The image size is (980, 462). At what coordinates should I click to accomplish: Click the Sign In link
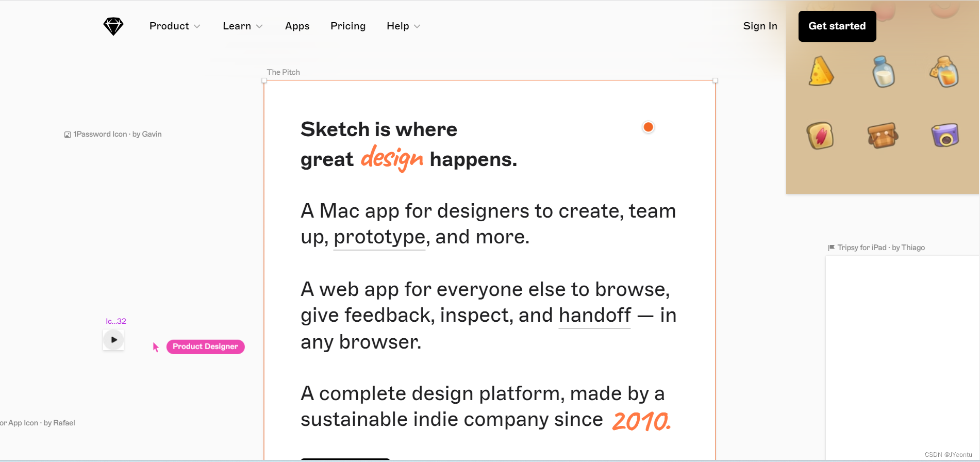[x=760, y=26]
